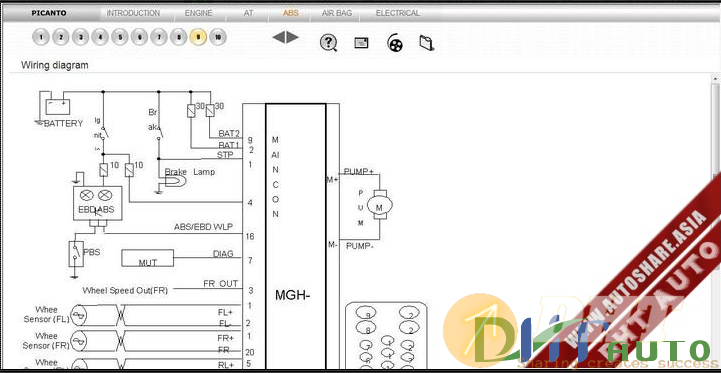Viewport: 721px width, 373px height.
Task: Click the EBD ABS warning lamp box
Action: [97, 203]
